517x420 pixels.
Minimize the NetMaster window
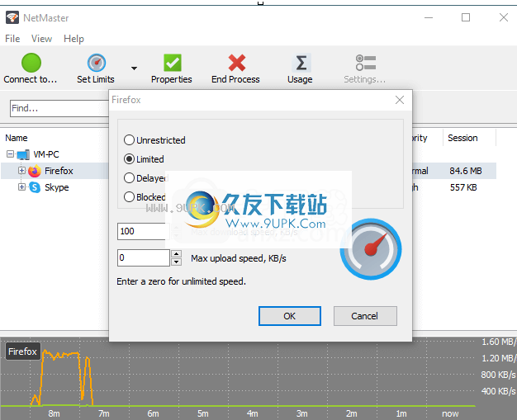[429, 17]
